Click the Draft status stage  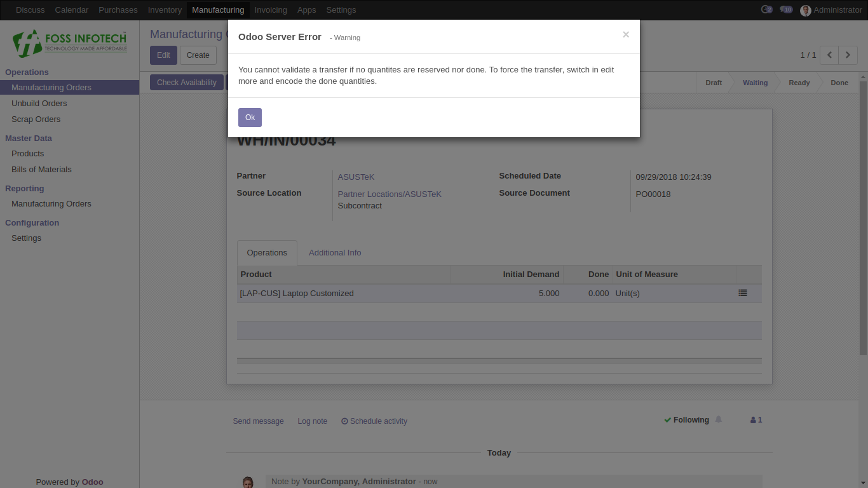pyautogui.click(x=714, y=83)
